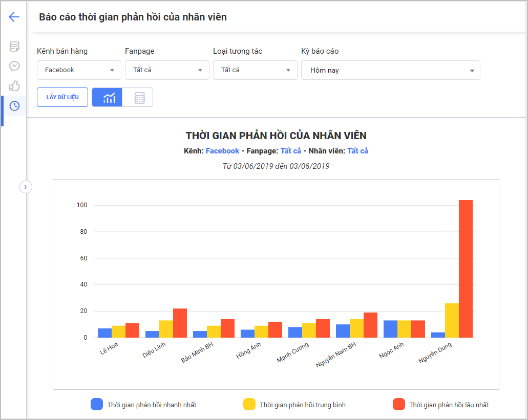
Task: Open the Fanpage dropdown
Action: point(167,70)
